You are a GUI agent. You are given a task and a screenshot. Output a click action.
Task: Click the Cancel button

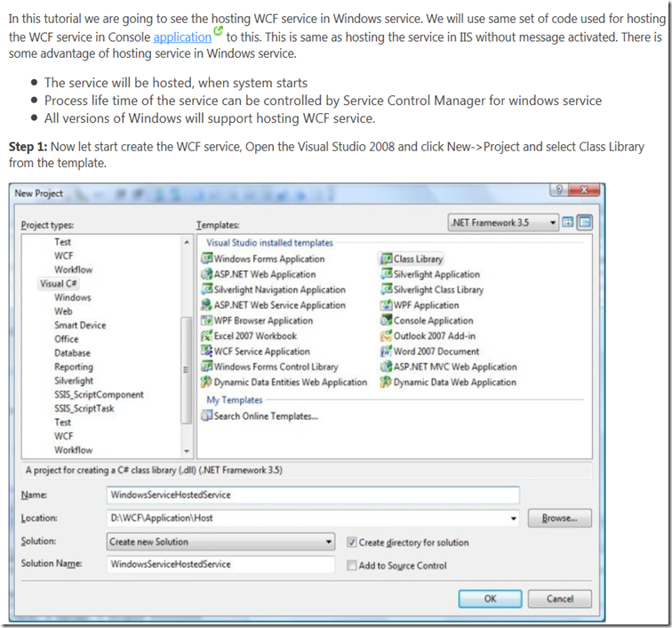click(x=560, y=599)
